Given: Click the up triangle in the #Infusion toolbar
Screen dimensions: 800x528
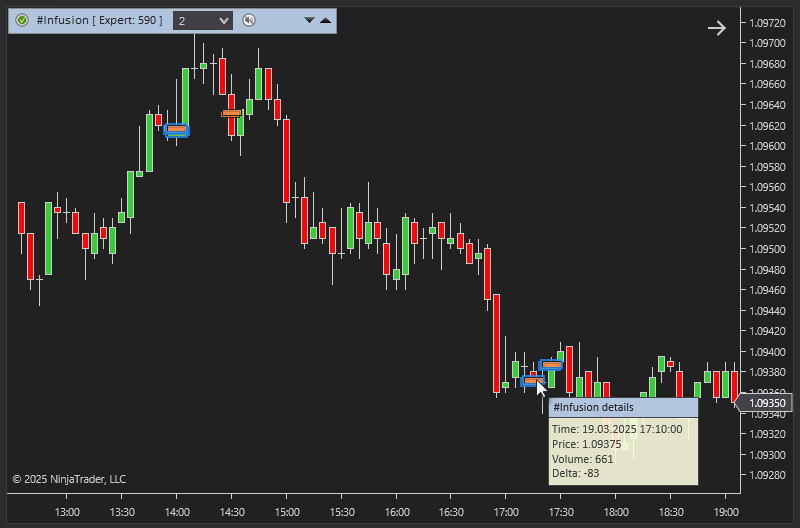Looking at the screenshot, I should pyautogui.click(x=325, y=20).
